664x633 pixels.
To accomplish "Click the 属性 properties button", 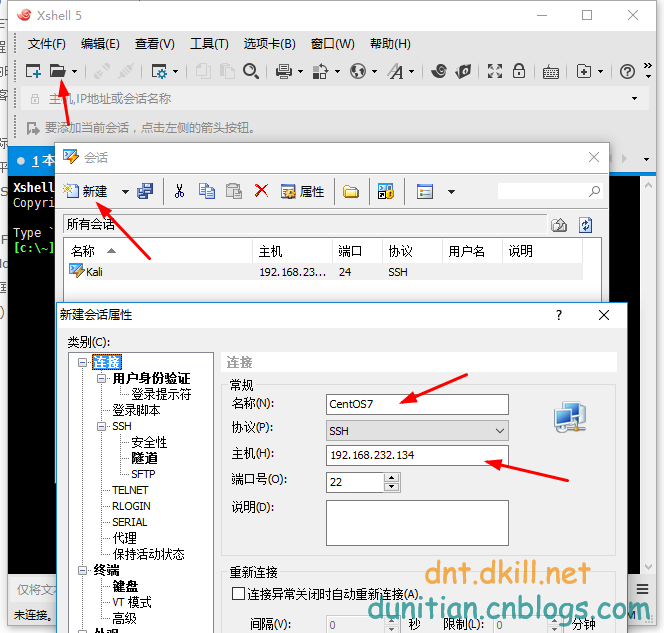I will tap(302, 192).
